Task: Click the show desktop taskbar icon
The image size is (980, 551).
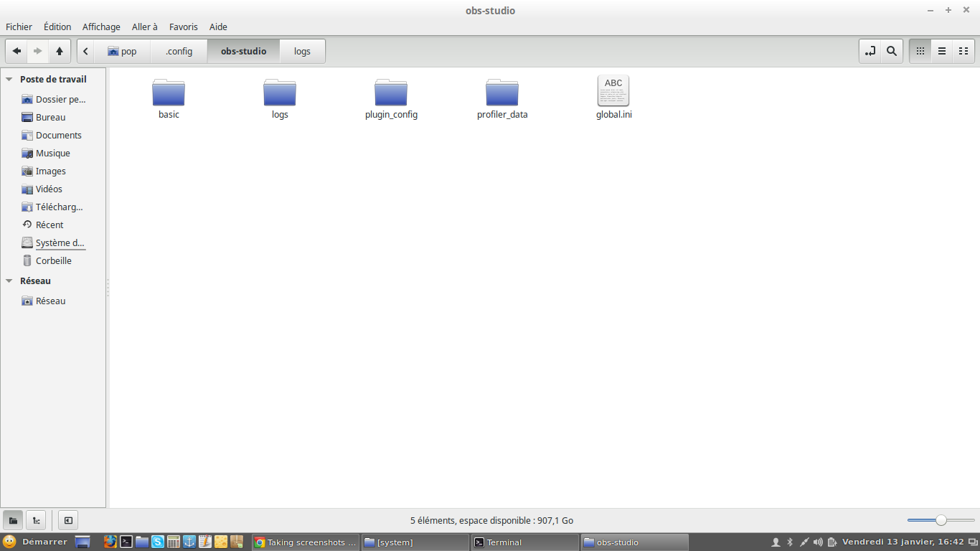Action: click(x=83, y=542)
